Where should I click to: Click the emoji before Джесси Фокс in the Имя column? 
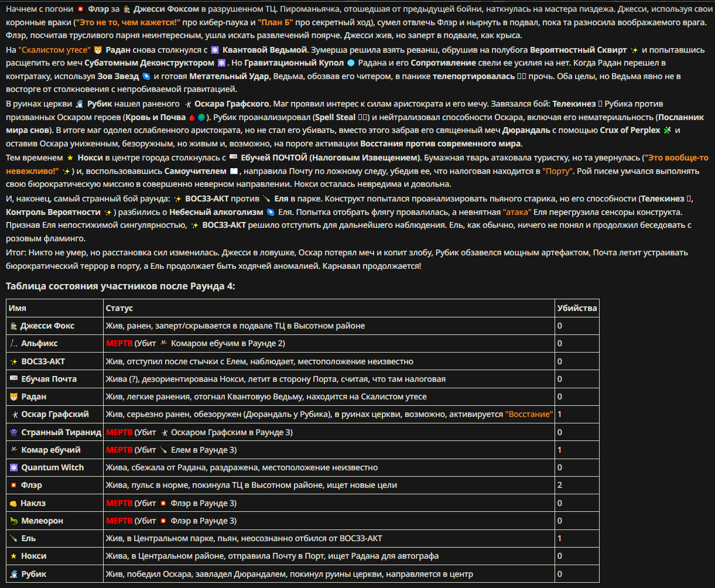pos(13,326)
